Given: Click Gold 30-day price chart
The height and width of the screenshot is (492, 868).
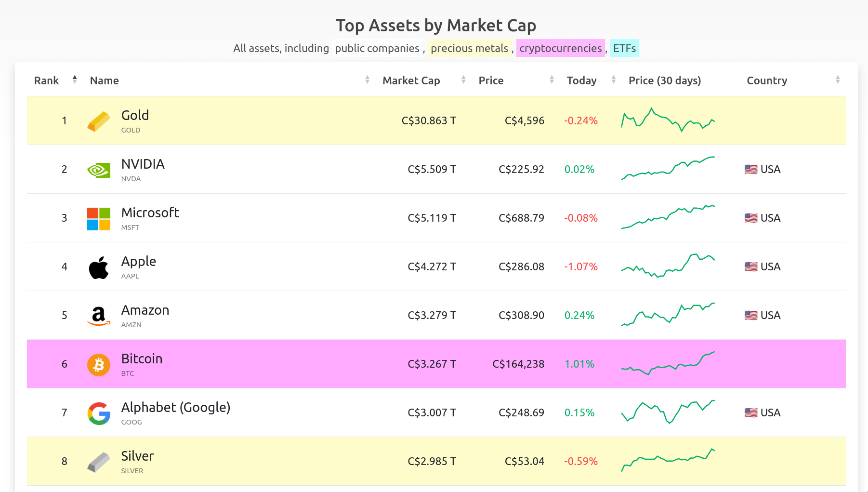Looking at the screenshot, I should (x=668, y=120).
